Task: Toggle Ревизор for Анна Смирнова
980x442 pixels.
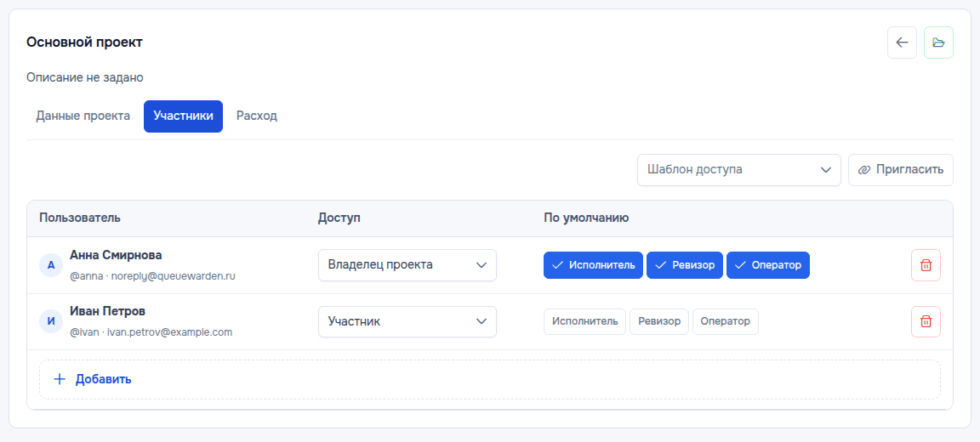Action: 684,265
